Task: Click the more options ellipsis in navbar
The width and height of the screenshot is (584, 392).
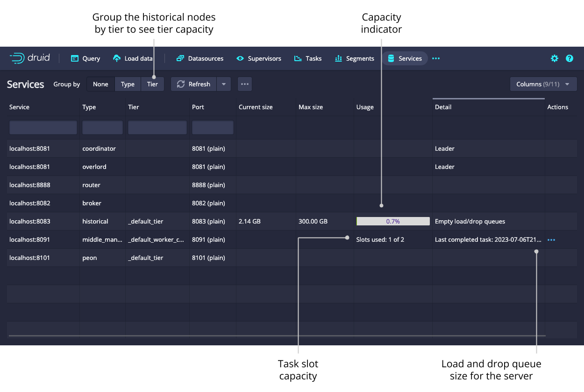Action: click(x=436, y=58)
